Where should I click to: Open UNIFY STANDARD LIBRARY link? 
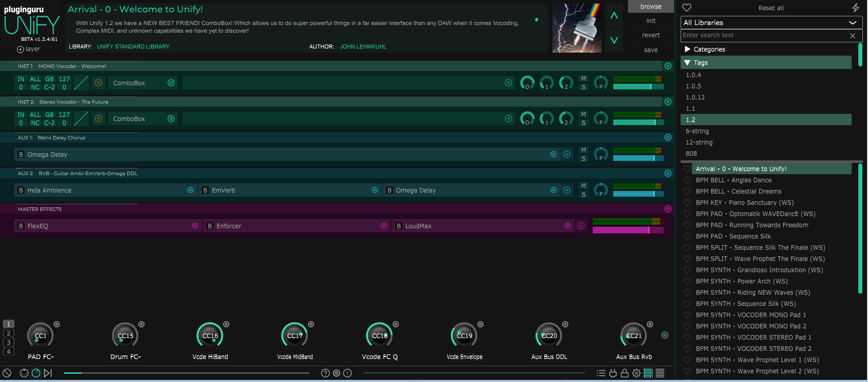(133, 46)
